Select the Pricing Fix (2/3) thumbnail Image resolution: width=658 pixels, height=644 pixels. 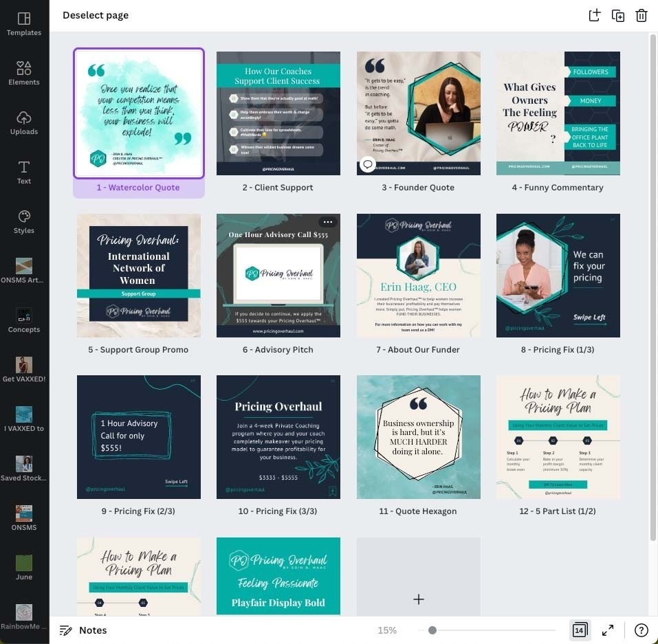[139, 437]
